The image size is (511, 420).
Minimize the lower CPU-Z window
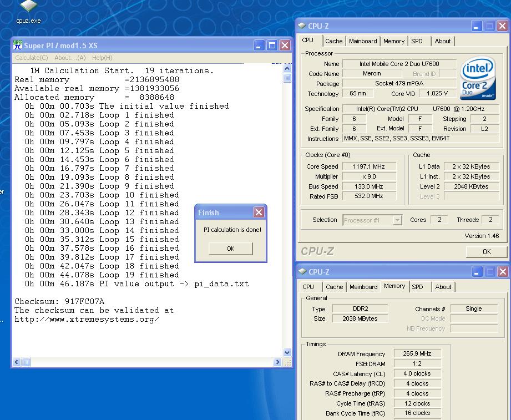[477, 272]
